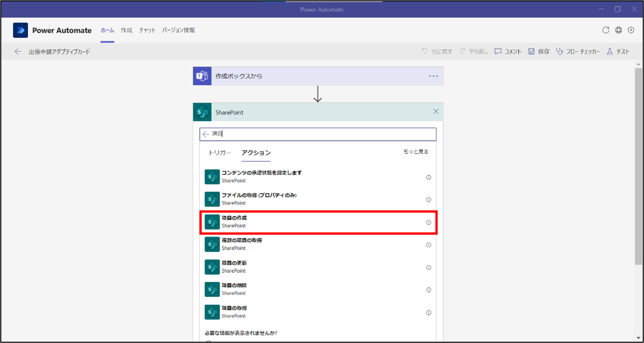
Task: Restore the Power Automate window
Action: point(617,9)
